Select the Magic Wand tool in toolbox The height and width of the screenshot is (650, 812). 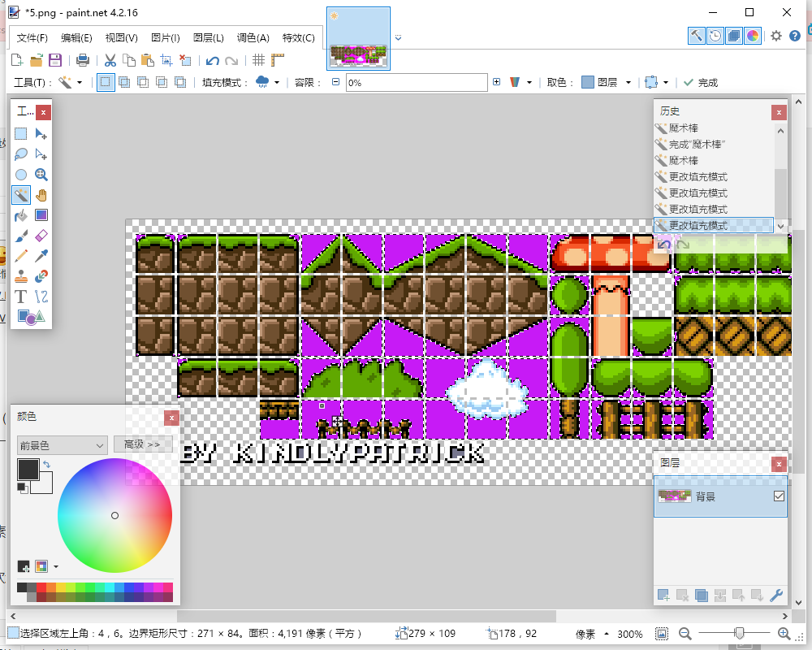coord(21,195)
